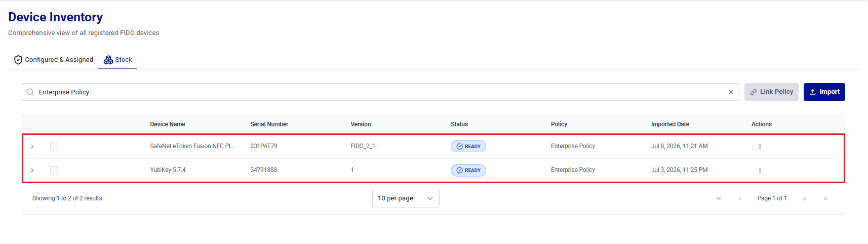Jump to the last page
The width and height of the screenshot is (868, 244).
click(x=825, y=199)
